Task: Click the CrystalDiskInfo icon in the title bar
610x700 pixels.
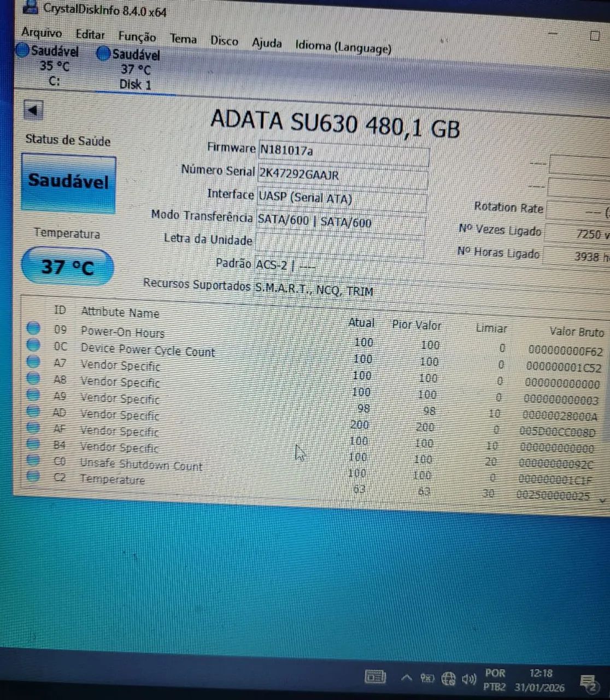Action: [30, 9]
